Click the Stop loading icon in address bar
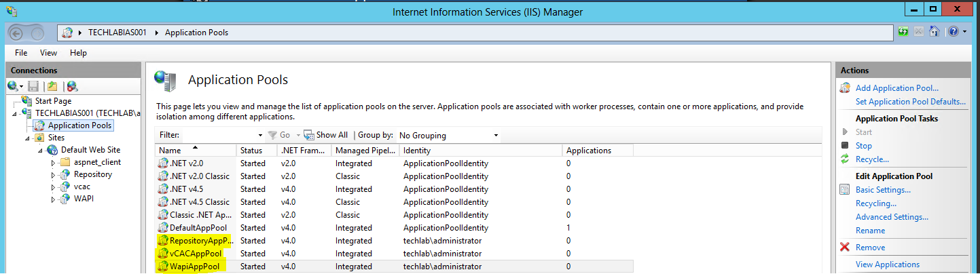This screenshot has width=980, height=274. pyautogui.click(x=919, y=32)
